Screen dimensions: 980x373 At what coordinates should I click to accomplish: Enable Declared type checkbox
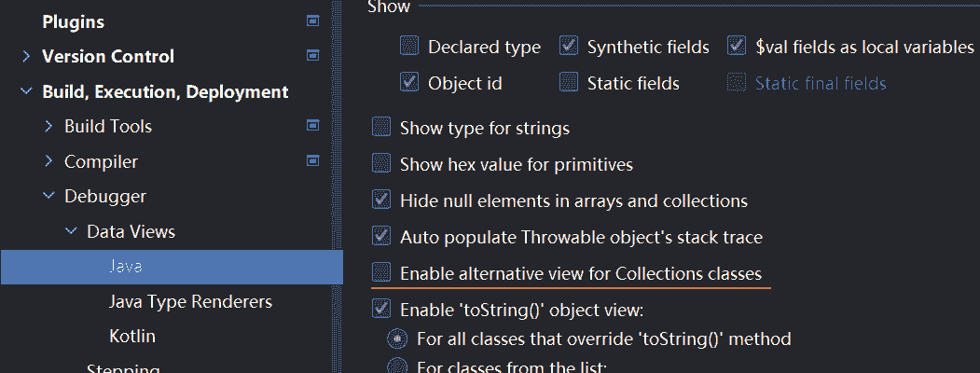(x=409, y=47)
